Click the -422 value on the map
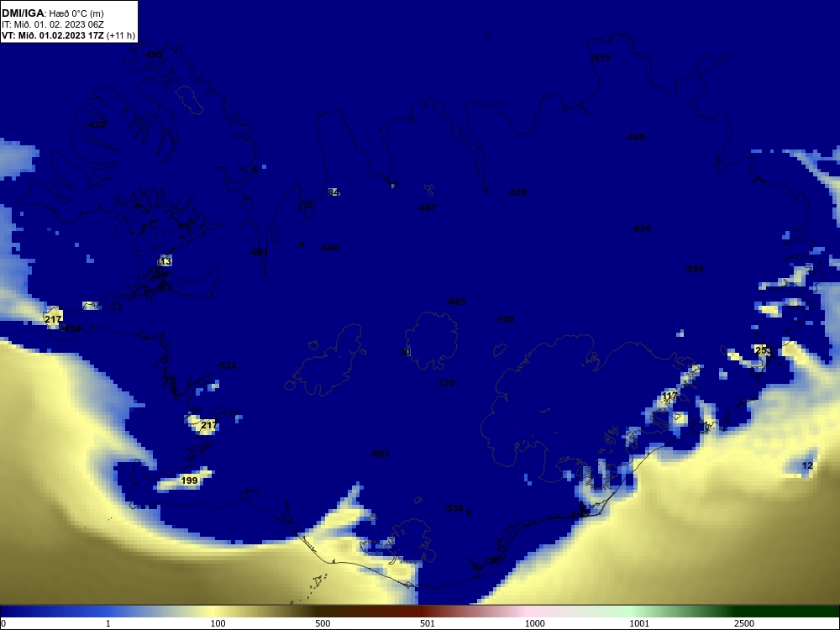The height and width of the screenshot is (630, 840). [x=96, y=124]
